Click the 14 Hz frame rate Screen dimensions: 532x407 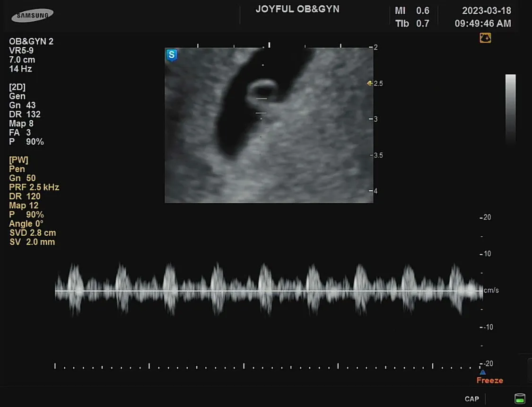tap(20, 69)
